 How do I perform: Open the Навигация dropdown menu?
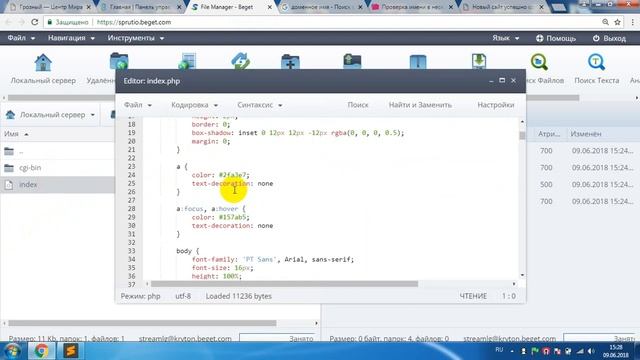click(71, 38)
